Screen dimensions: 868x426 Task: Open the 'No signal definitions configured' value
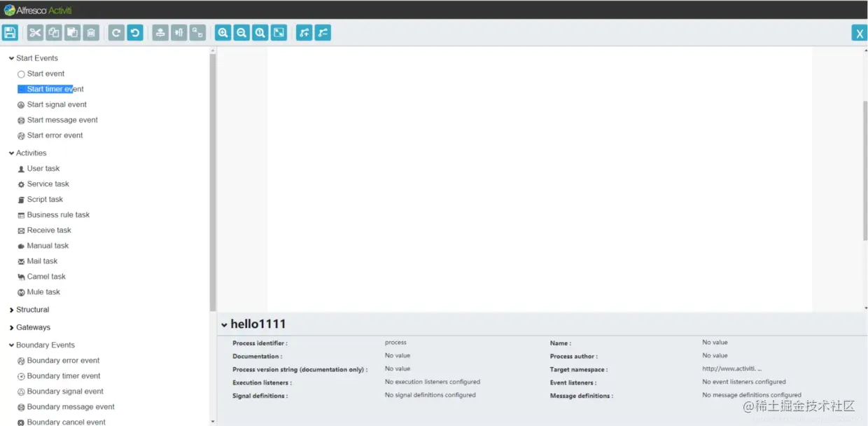click(430, 395)
